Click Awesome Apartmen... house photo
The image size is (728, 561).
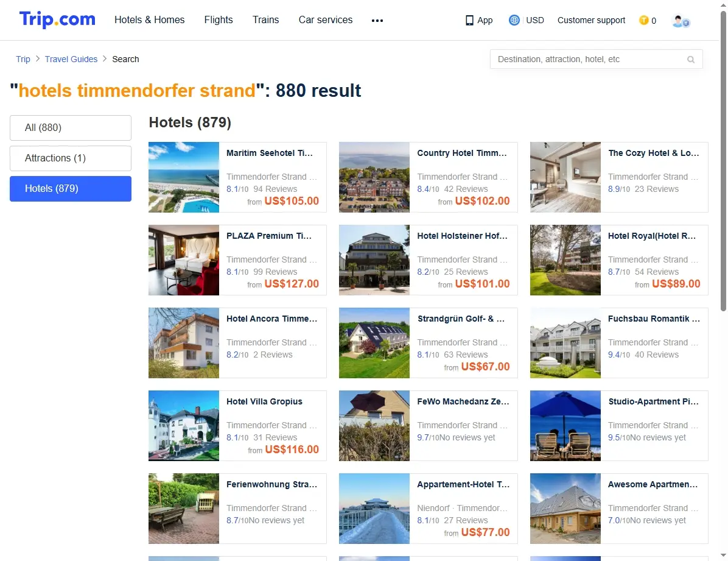tap(565, 509)
